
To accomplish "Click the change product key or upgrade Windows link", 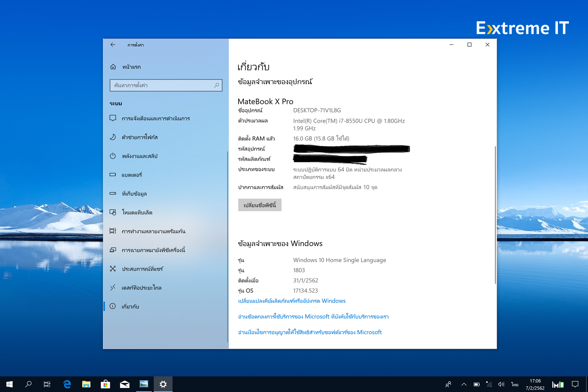I will click(x=292, y=301).
